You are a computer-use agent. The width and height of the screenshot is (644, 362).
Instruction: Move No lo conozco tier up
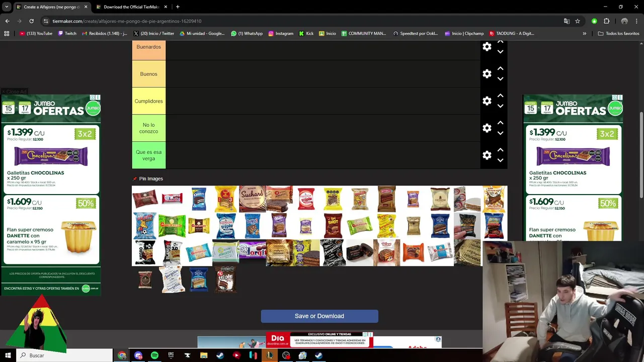click(x=500, y=123)
